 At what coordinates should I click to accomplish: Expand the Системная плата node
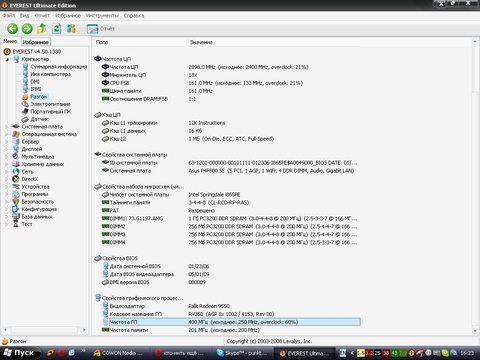pos(7,127)
